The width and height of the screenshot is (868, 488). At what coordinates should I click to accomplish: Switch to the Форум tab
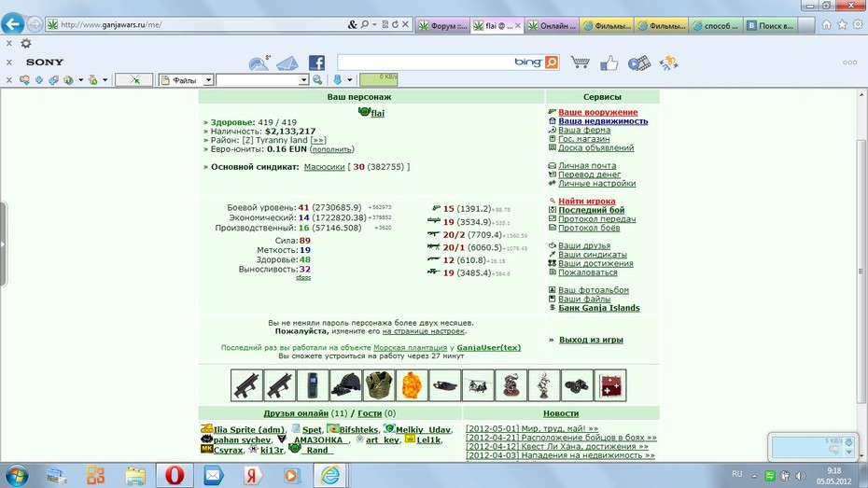point(442,25)
